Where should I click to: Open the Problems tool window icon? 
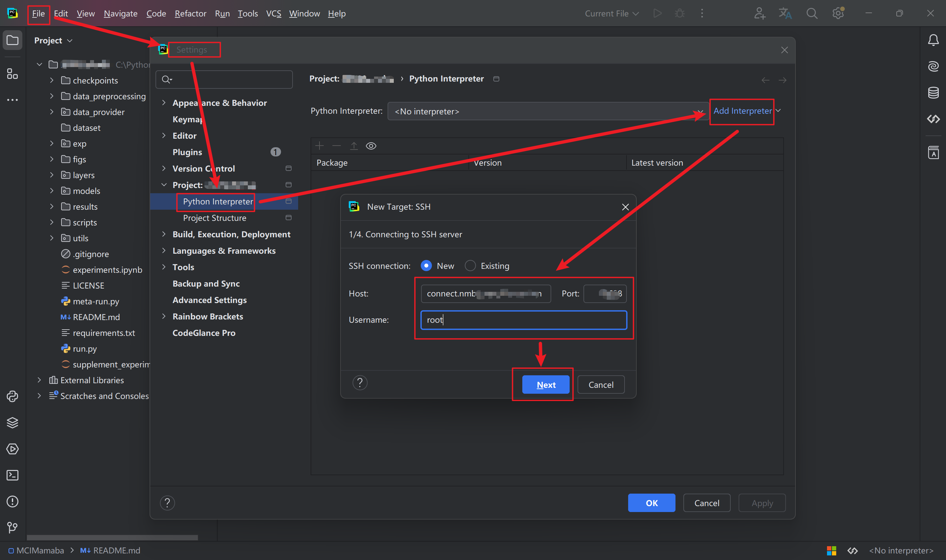coord(12,502)
